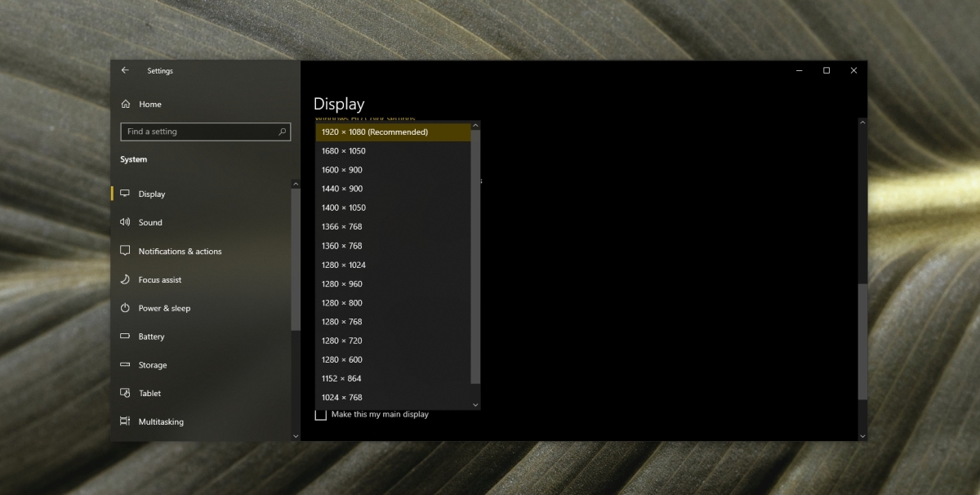Open Focus assist moon icon
Screen dimensions: 980x495
click(x=125, y=279)
